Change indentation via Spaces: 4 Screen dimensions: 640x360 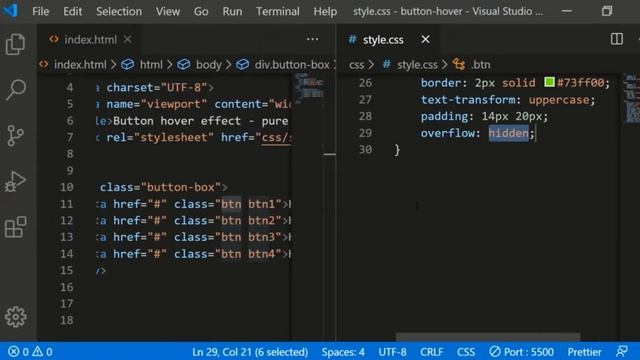coord(343,351)
